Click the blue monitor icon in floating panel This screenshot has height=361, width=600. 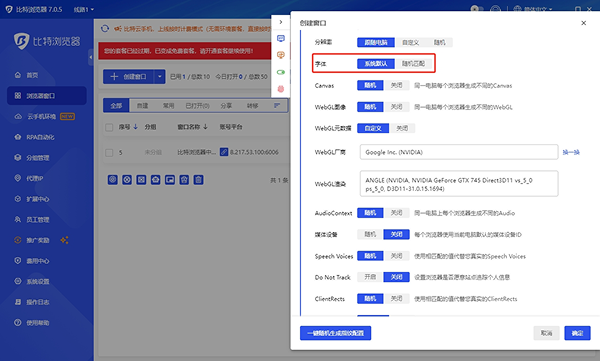[x=281, y=38]
